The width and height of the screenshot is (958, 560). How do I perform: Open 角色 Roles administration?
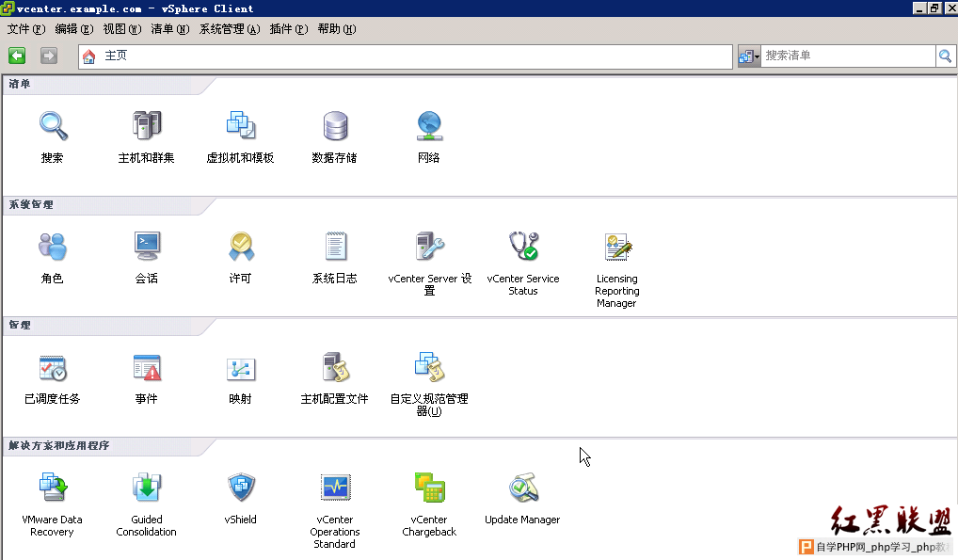click(x=53, y=247)
